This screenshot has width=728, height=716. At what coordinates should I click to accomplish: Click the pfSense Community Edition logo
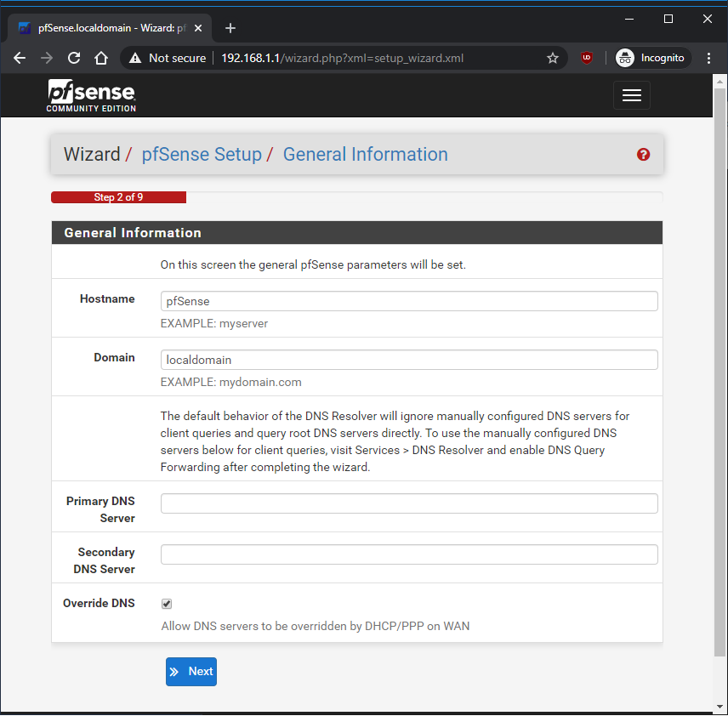[91, 95]
